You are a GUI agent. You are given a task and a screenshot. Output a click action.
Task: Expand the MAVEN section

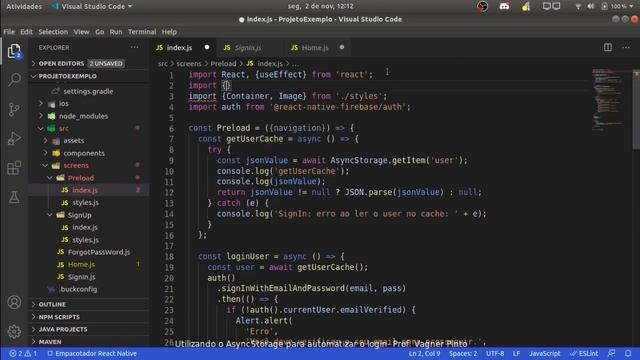click(89, 342)
